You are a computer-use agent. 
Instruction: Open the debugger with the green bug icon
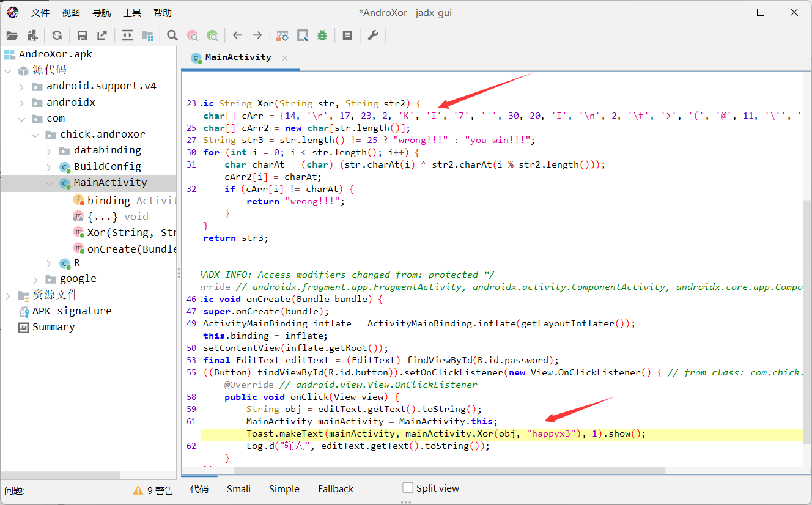[322, 35]
